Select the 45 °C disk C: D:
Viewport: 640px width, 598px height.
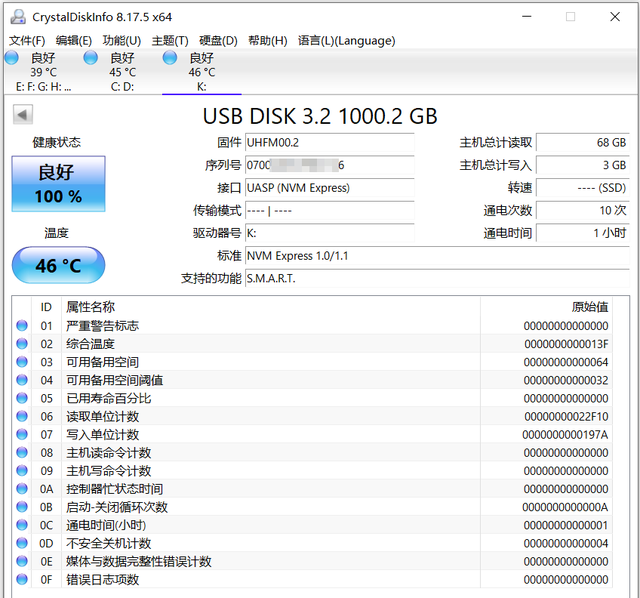click(x=122, y=72)
